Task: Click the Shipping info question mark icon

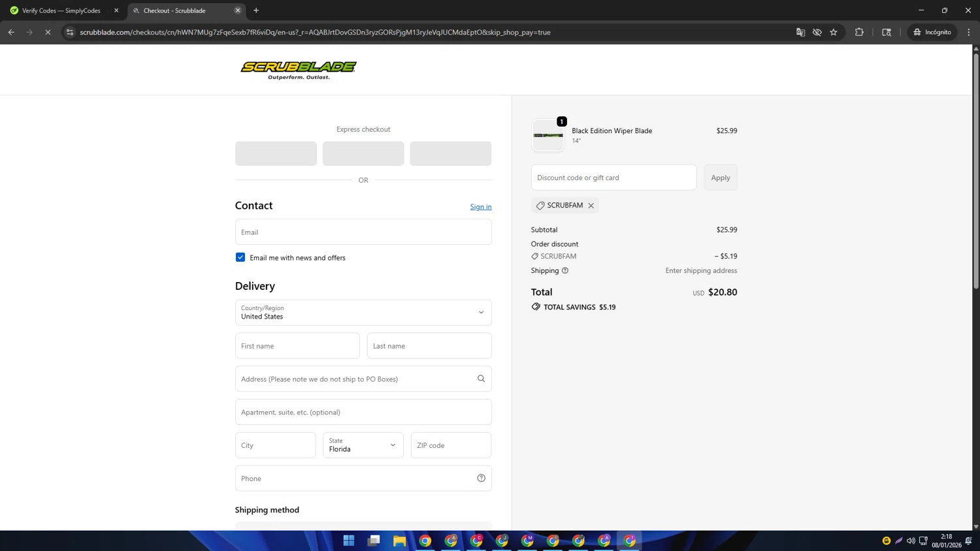Action: click(x=565, y=270)
